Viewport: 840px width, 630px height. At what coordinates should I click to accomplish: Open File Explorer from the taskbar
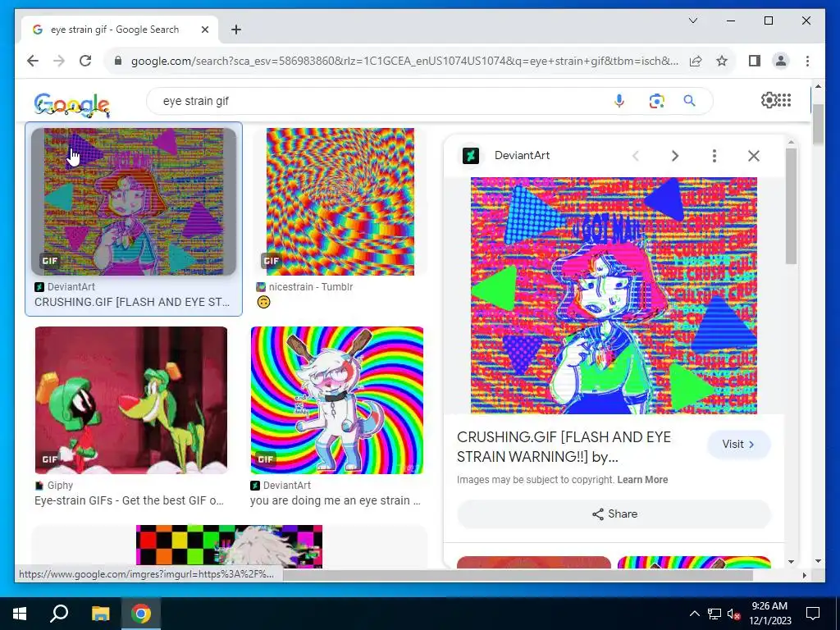click(x=100, y=614)
